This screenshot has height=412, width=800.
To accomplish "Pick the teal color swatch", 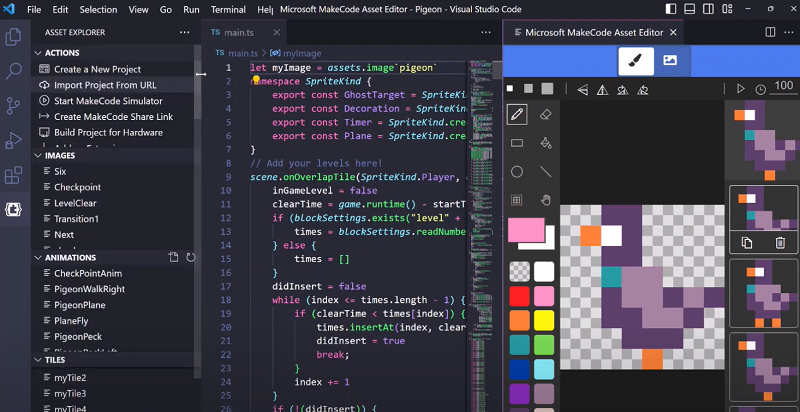I will [519, 345].
